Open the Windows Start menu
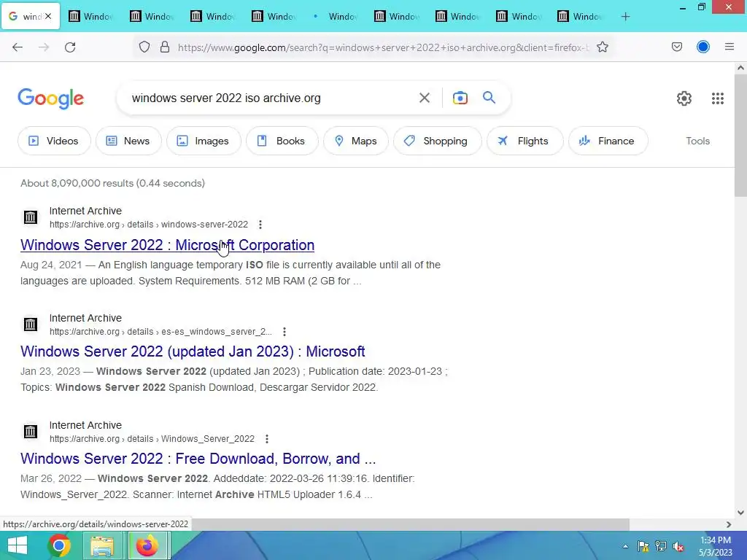Viewport: 747px width, 560px height. point(18,545)
